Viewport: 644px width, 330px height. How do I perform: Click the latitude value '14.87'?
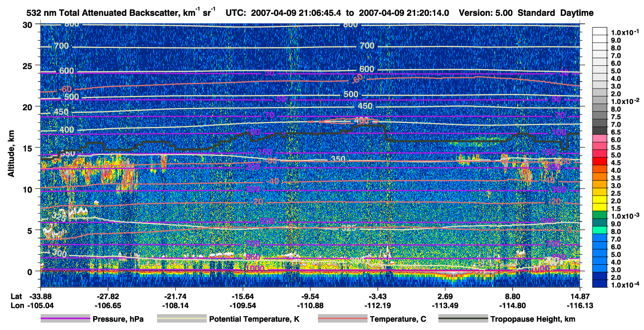pyautogui.click(x=580, y=296)
